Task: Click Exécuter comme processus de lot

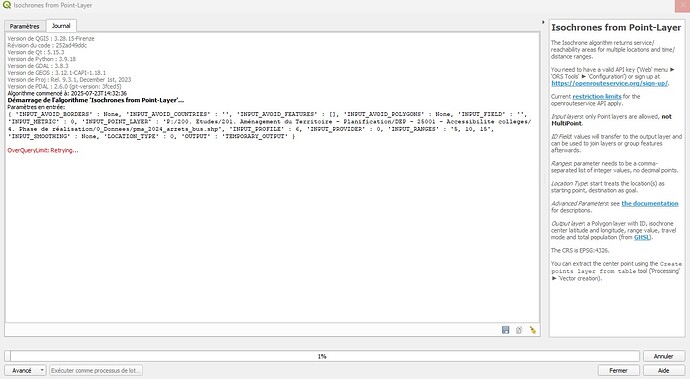Action: (x=96, y=370)
